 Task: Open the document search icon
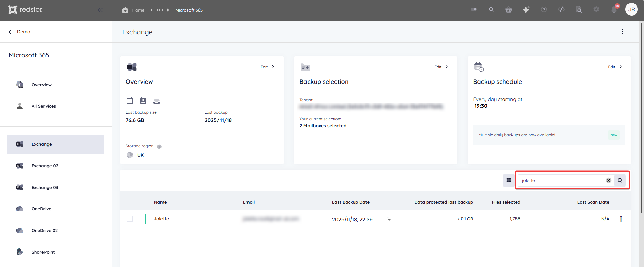point(579,10)
